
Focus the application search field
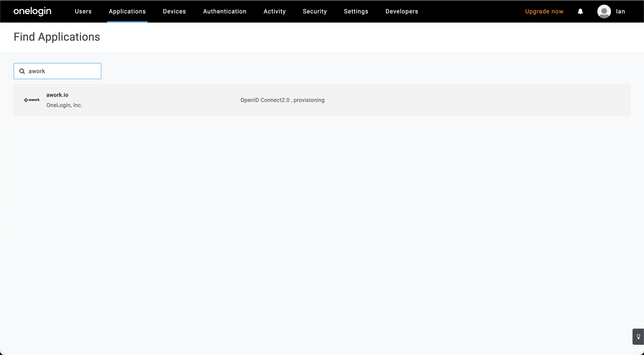(x=57, y=71)
